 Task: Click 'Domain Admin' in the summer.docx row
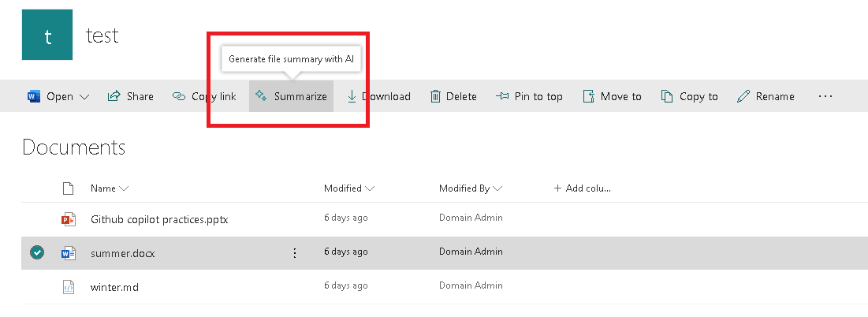(471, 252)
